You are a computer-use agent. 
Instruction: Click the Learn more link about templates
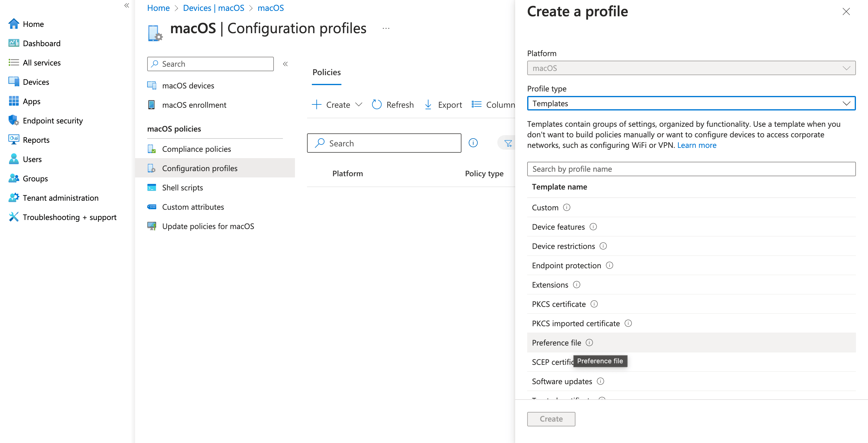click(x=697, y=145)
